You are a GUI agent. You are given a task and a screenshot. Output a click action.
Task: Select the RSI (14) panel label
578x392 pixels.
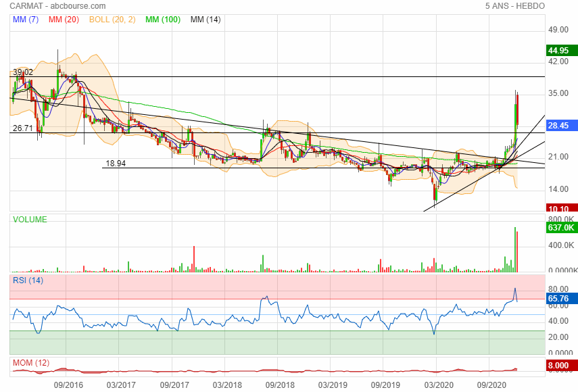coord(28,280)
